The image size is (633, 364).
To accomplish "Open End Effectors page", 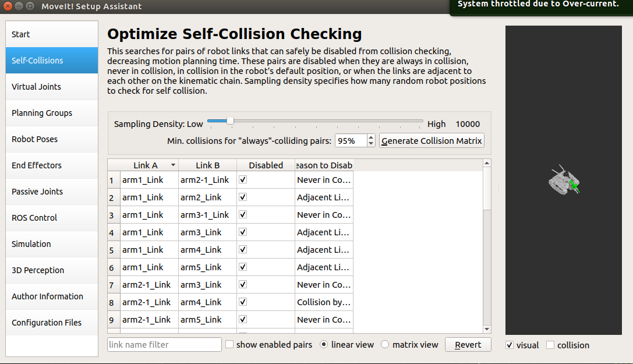I will [x=52, y=165].
